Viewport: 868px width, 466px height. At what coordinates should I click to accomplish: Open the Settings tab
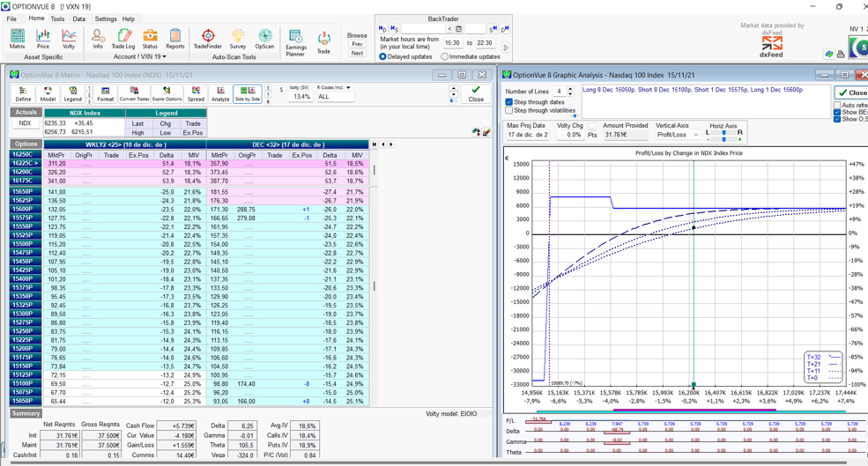106,18
